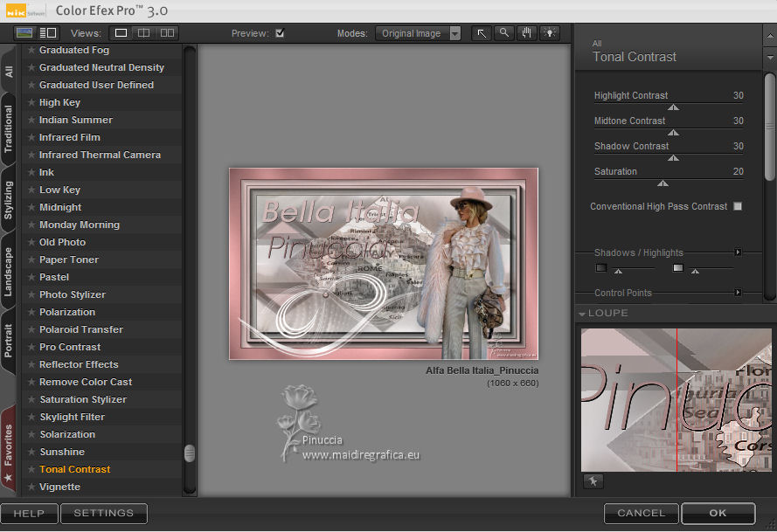Open the Landscape filters tab

click(x=9, y=272)
